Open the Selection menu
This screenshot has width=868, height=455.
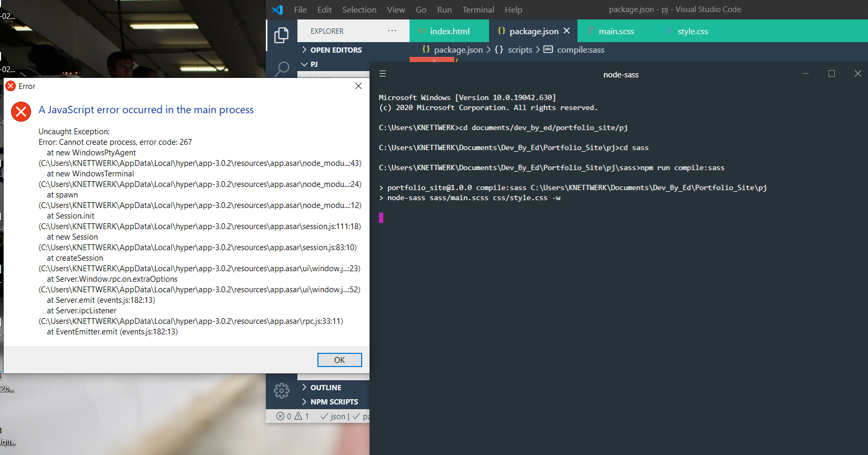[359, 9]
